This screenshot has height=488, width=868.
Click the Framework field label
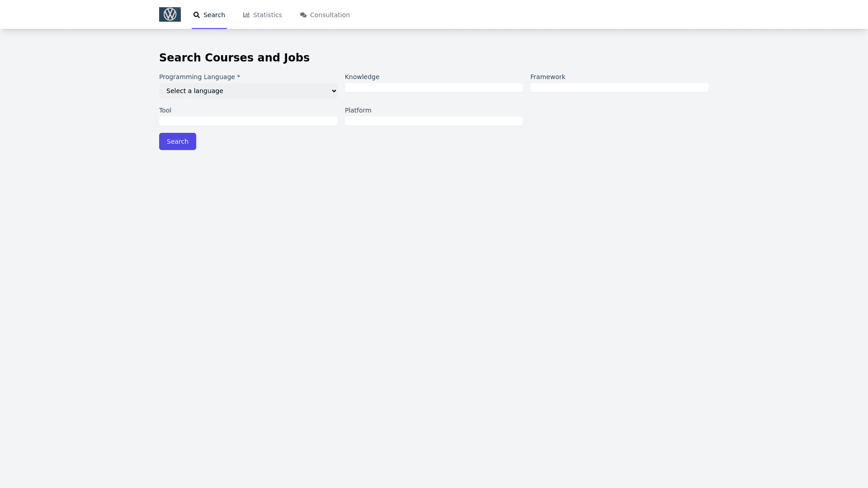pyautogui.click(x=547, y=77)
